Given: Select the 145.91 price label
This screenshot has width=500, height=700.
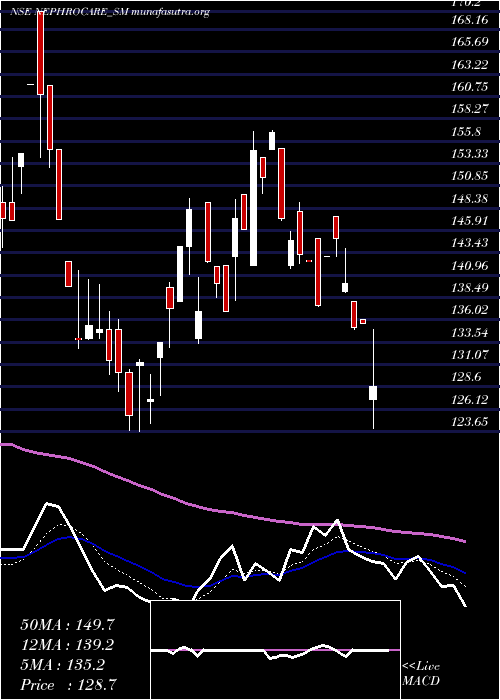Looking at the screenshot, I should point(470,221).
